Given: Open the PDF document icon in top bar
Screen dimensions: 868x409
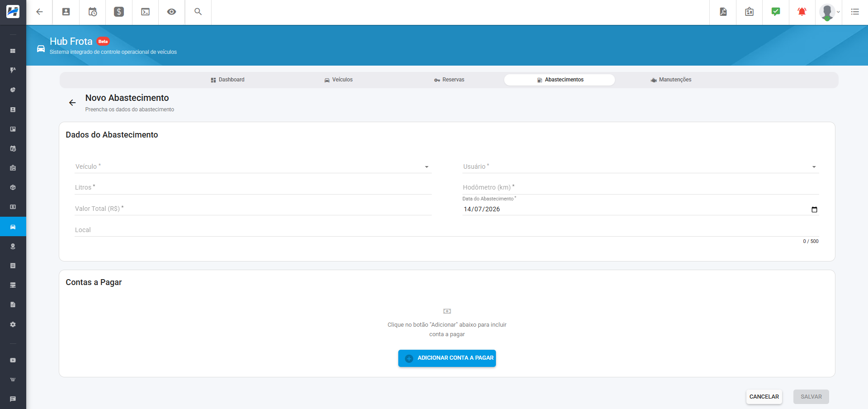Looking at the screenshot, I should (x=723, y=12).
